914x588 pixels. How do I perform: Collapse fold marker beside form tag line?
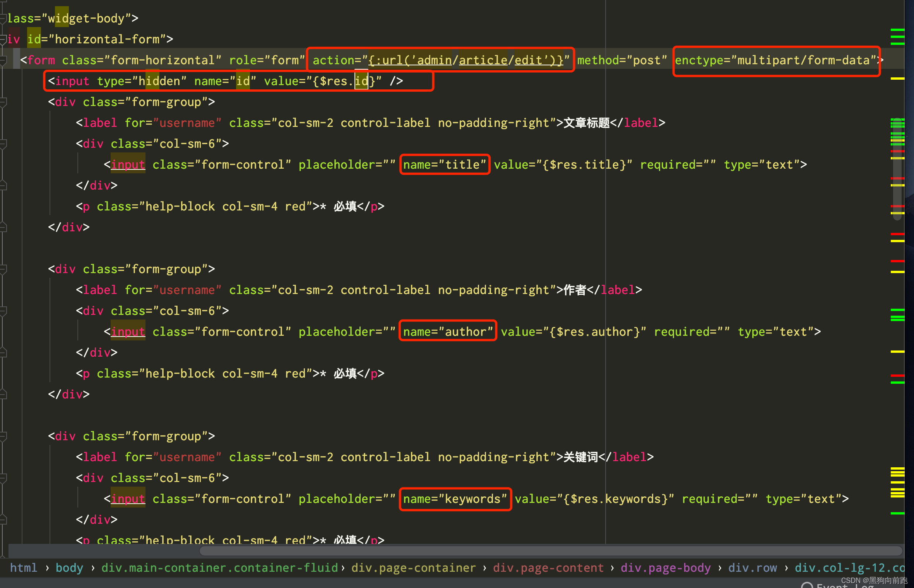point(3,60)
